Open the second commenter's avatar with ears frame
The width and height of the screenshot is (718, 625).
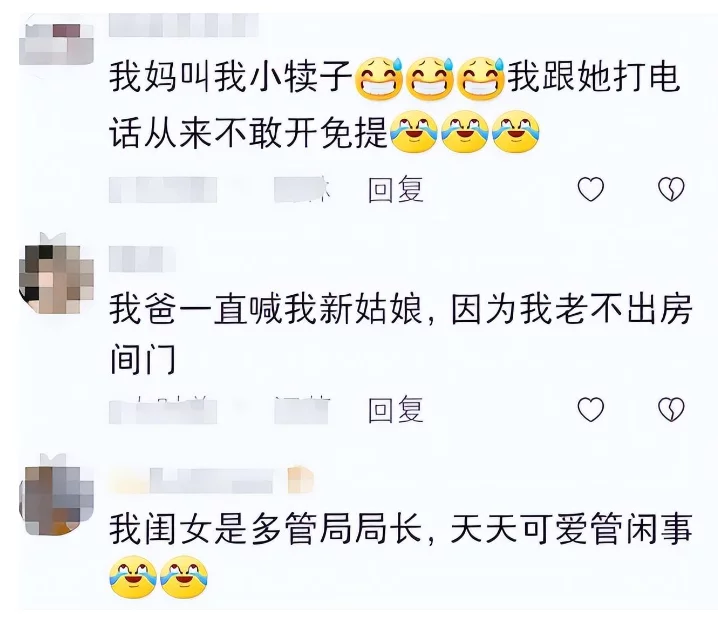point(56,275)
